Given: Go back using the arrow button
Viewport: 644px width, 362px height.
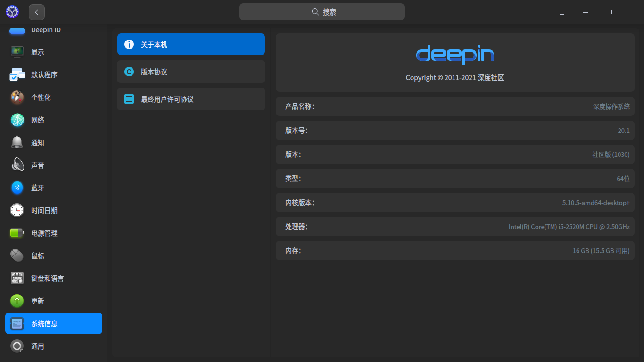Looking at the screenshot, I should (x=37, y=12).
